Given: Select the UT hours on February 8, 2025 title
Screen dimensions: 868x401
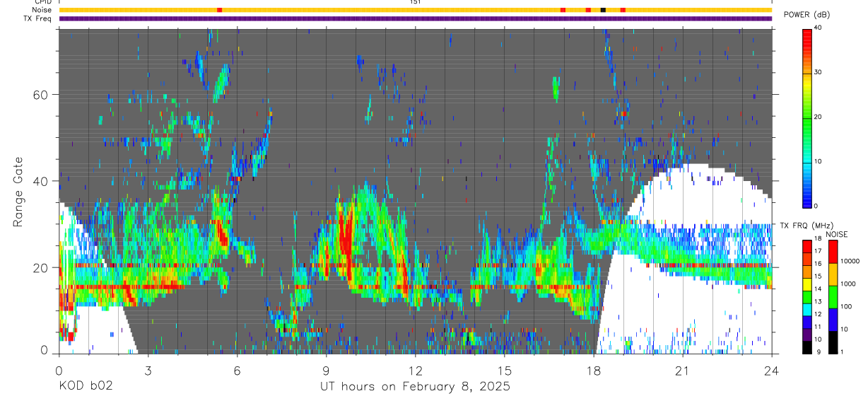Looking at the screenshot, I should 415,387.
